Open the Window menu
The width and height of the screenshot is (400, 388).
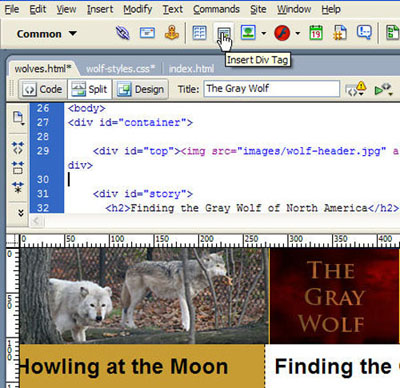click(294, 9)
